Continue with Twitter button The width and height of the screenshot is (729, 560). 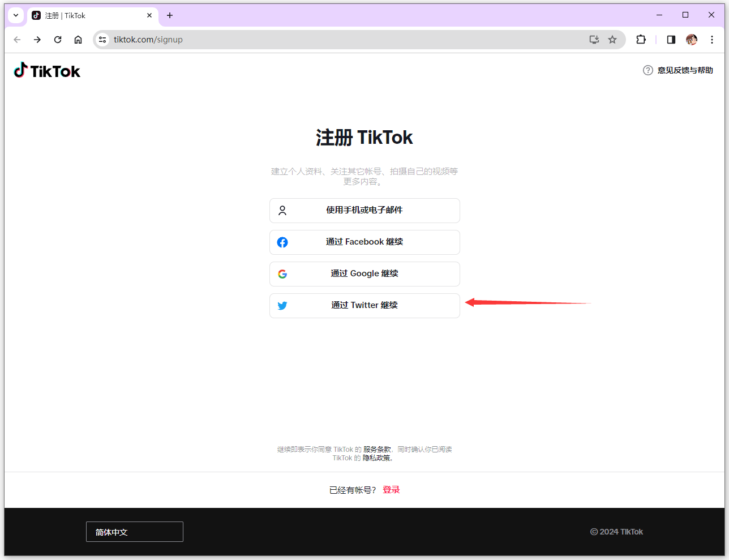365,306
